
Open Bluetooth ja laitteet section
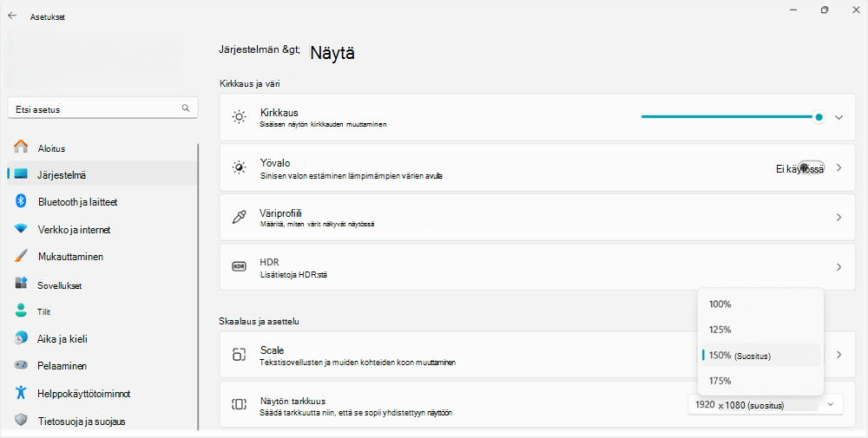(102, 202)
